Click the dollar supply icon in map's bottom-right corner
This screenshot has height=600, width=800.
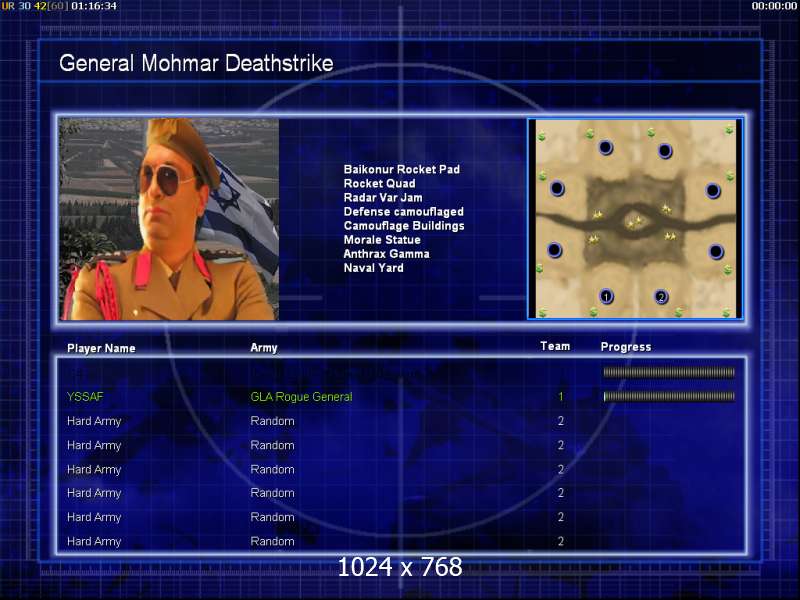(x=727, y=312)
